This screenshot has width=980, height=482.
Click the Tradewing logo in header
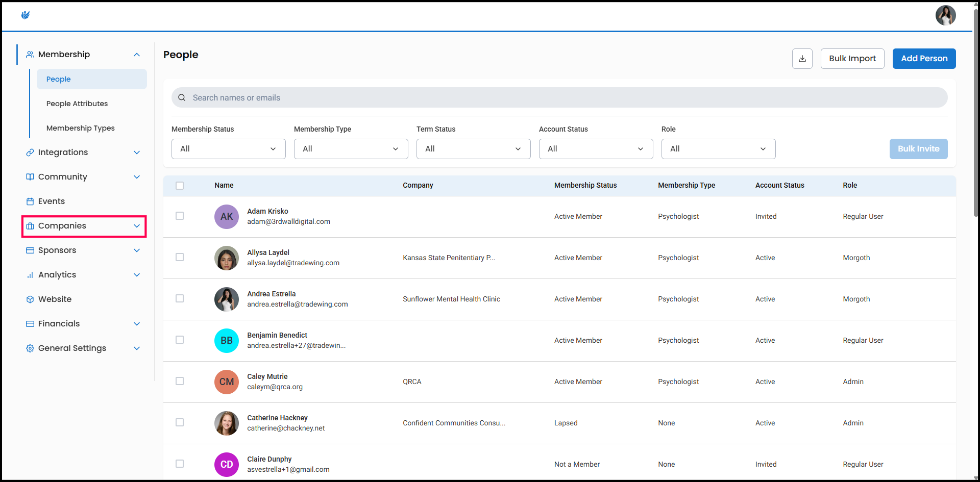coord(26,15)
